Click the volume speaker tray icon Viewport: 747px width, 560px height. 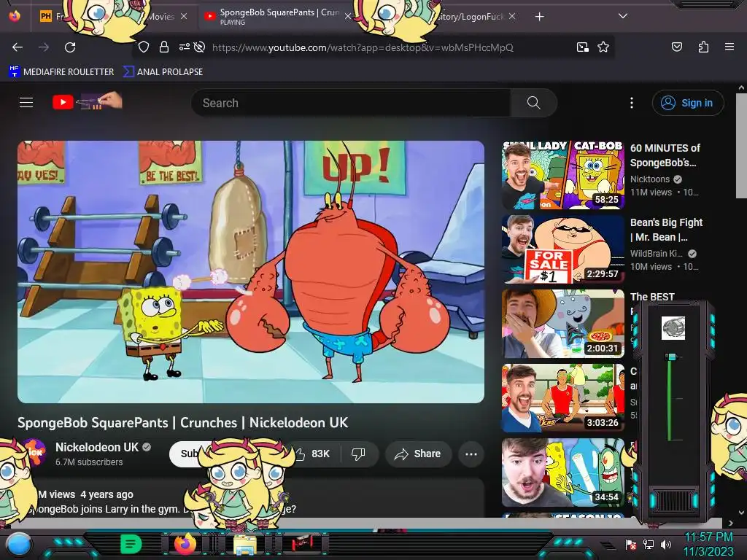[665, 544]
